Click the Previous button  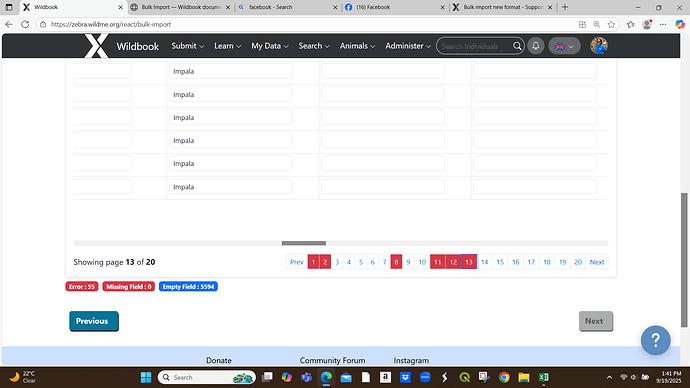[94, 321]
